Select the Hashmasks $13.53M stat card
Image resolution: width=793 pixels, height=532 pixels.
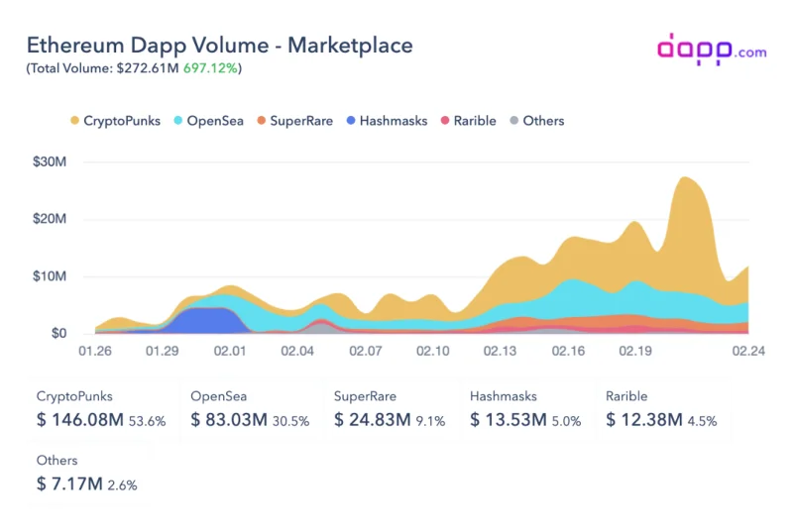[526, 410]
